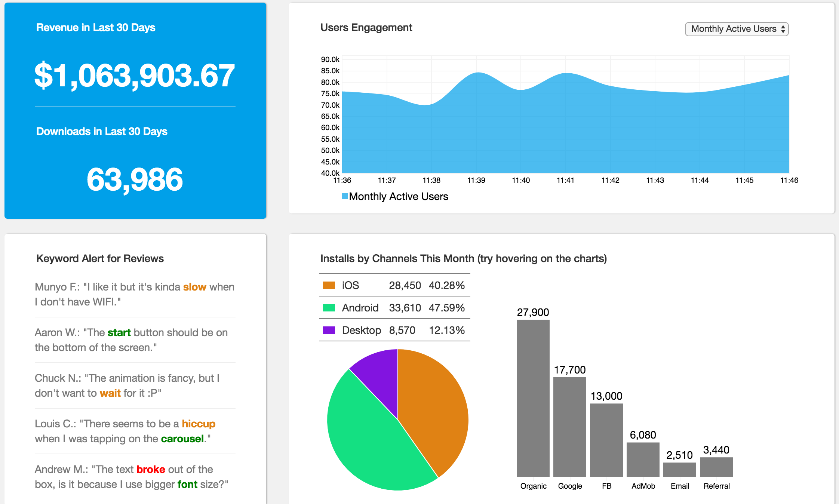Click iOS installs value 28,450

tap(405, 285)
